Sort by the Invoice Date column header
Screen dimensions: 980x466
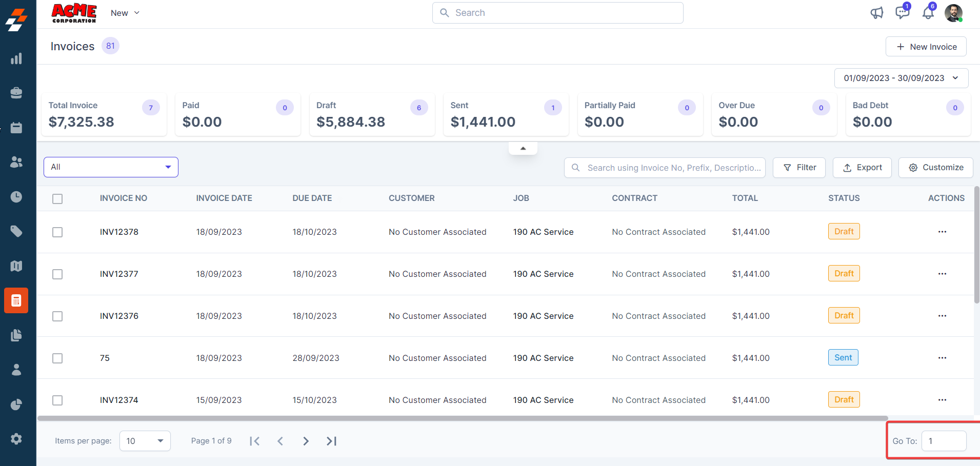pos(224,198)
